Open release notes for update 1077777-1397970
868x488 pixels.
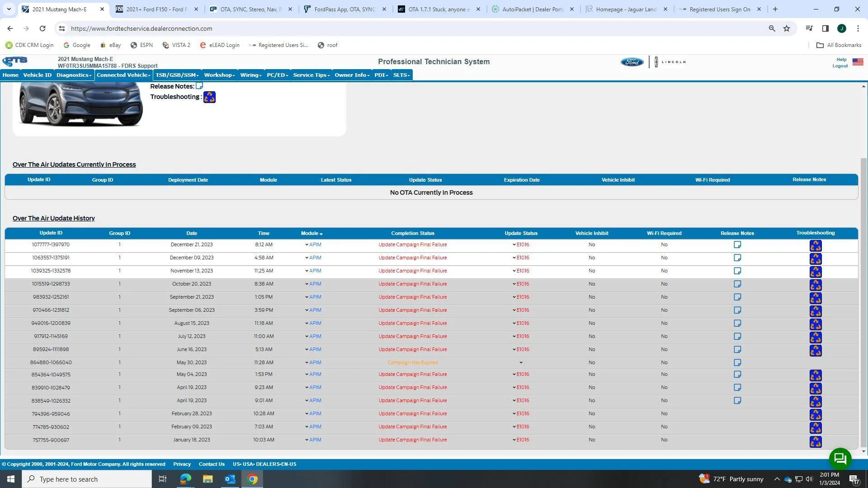(x=737, y=245)
